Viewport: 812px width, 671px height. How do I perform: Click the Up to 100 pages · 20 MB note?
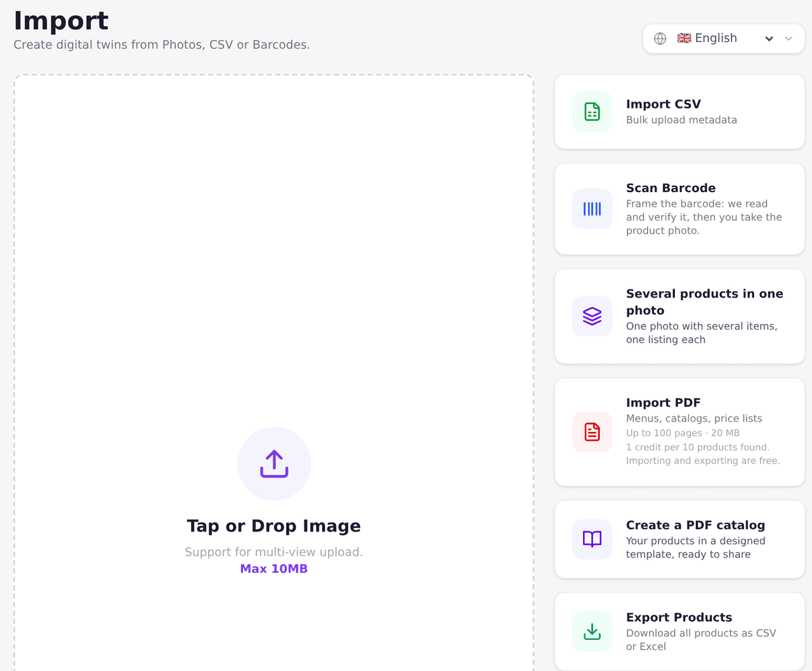tap(683, 433)
